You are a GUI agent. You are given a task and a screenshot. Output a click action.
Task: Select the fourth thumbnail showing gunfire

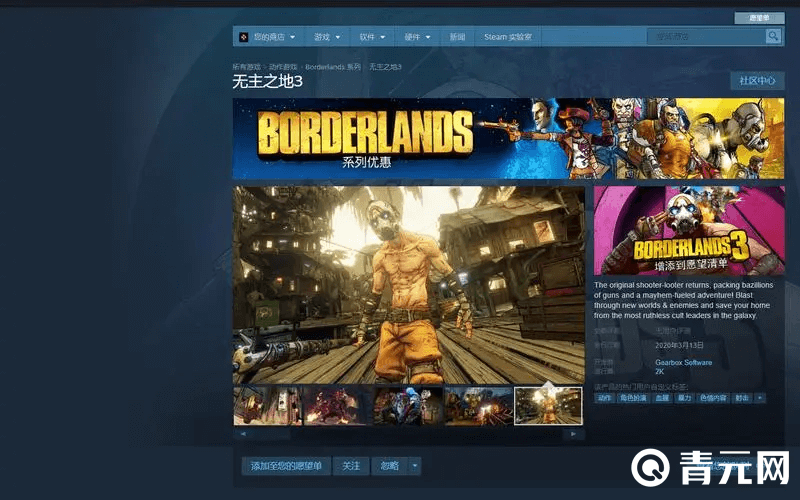(478, 406)
